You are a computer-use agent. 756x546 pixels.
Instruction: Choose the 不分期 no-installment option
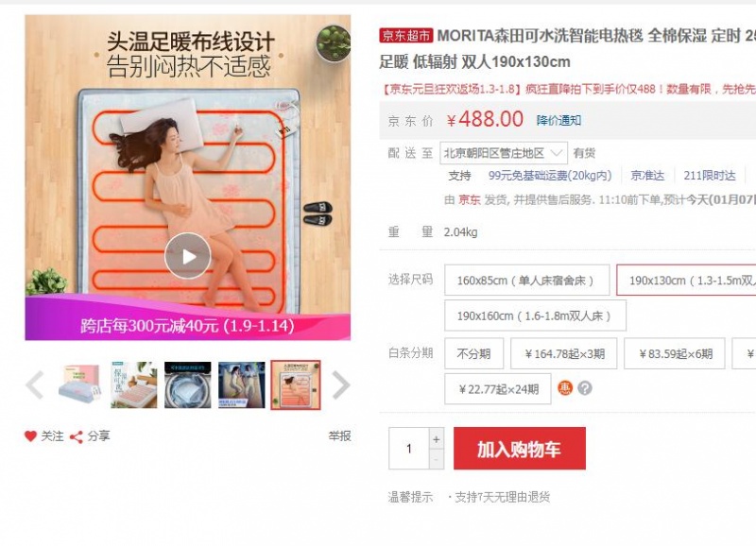pyautogui.click(x=474, y=353)
